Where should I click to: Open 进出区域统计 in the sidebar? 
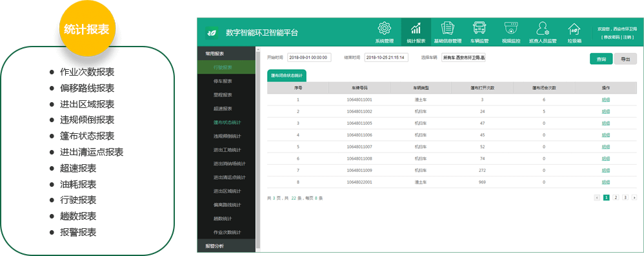(226, 191)
